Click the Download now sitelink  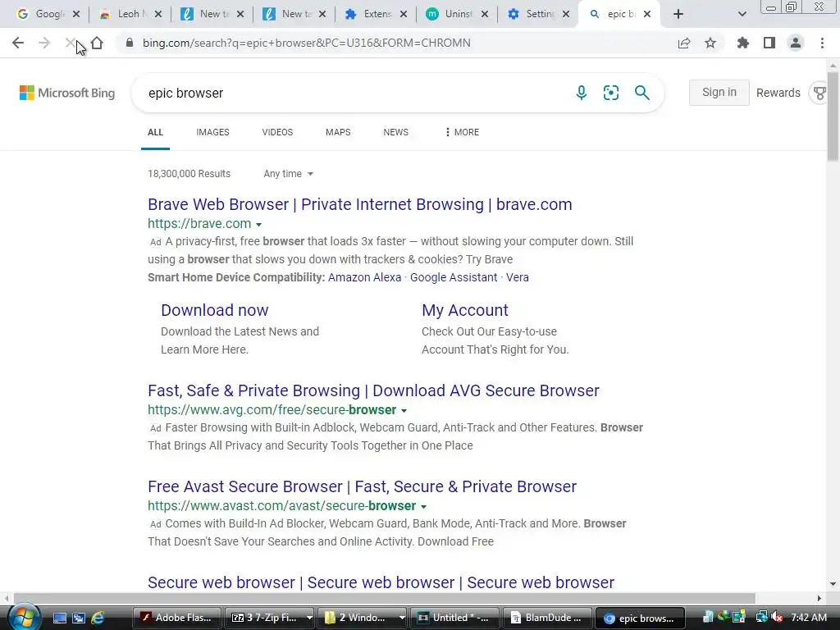click(215, 310)
